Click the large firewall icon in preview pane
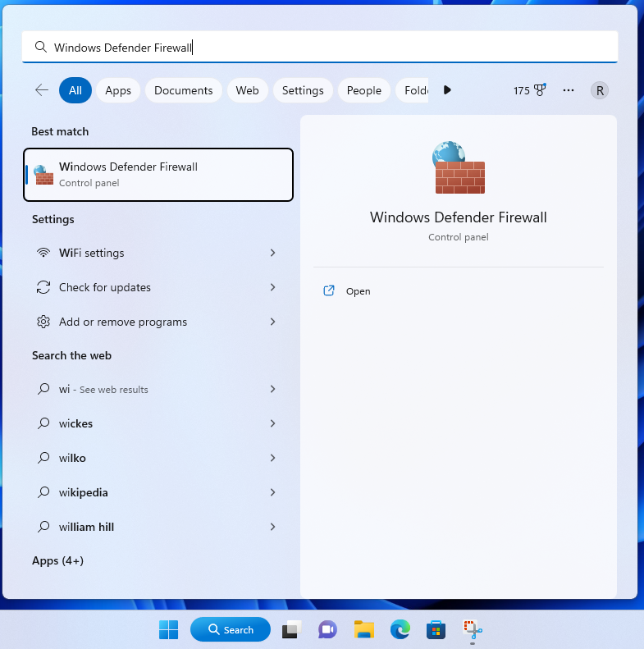 coord(459,167)
